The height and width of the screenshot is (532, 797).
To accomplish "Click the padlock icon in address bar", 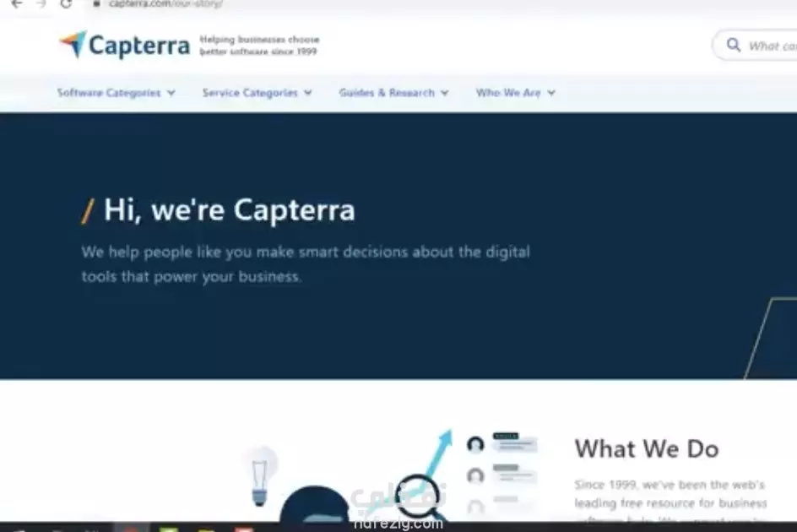I will tap(96, 3).
